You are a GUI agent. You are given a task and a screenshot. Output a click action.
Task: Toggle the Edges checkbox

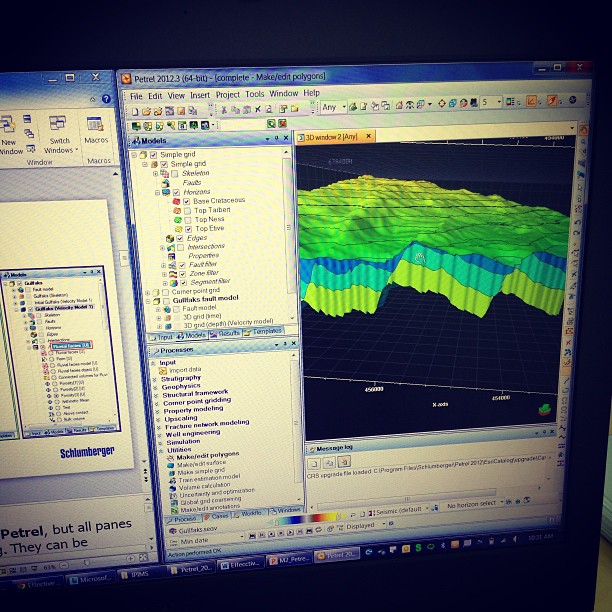click(x=180, y=238)
